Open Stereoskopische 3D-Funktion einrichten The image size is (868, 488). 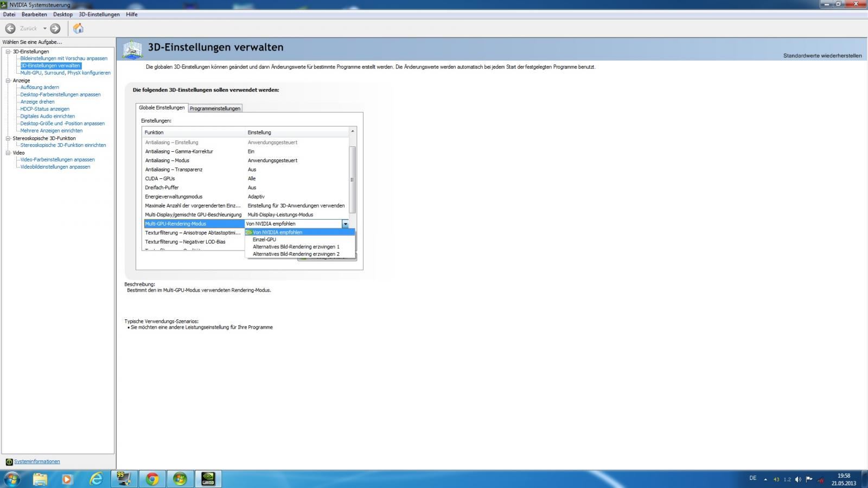(x=63, y=145)
